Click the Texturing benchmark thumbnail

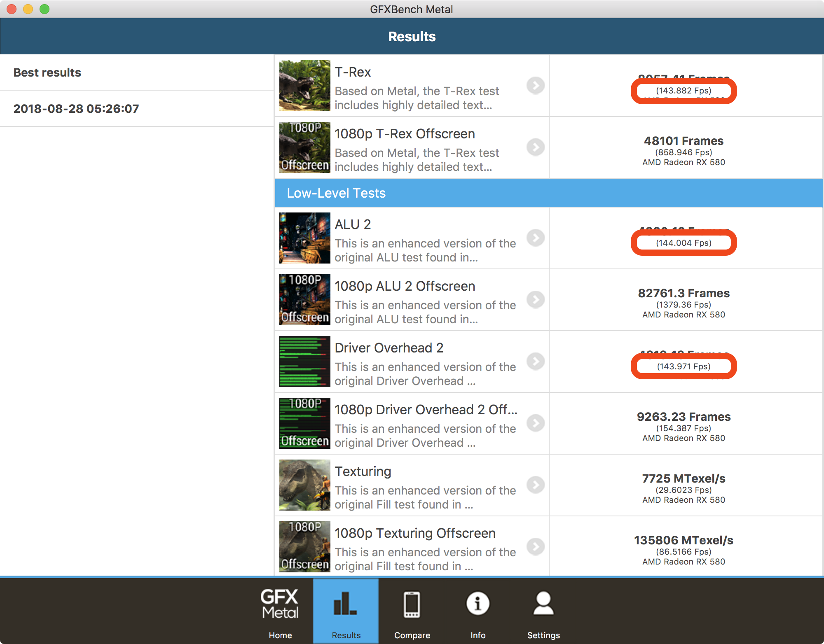point(304,485)
